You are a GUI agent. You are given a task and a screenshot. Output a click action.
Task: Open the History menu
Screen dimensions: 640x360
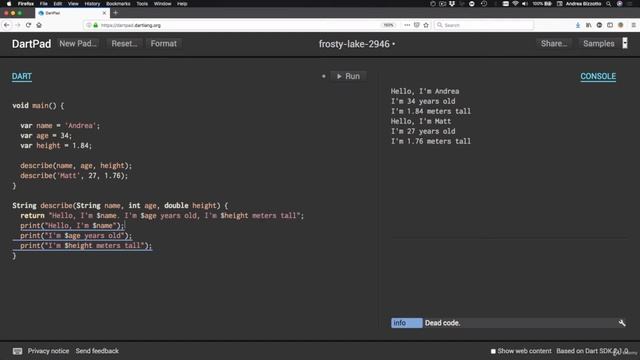(x=92, y=4)
